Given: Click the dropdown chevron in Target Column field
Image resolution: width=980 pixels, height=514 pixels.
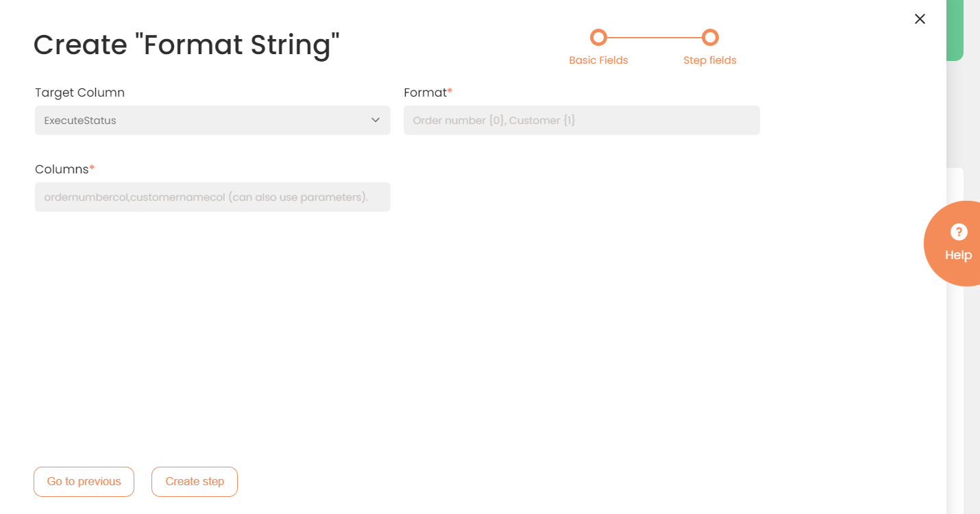Looking at the screenshot, I should (x=376, y=120).
